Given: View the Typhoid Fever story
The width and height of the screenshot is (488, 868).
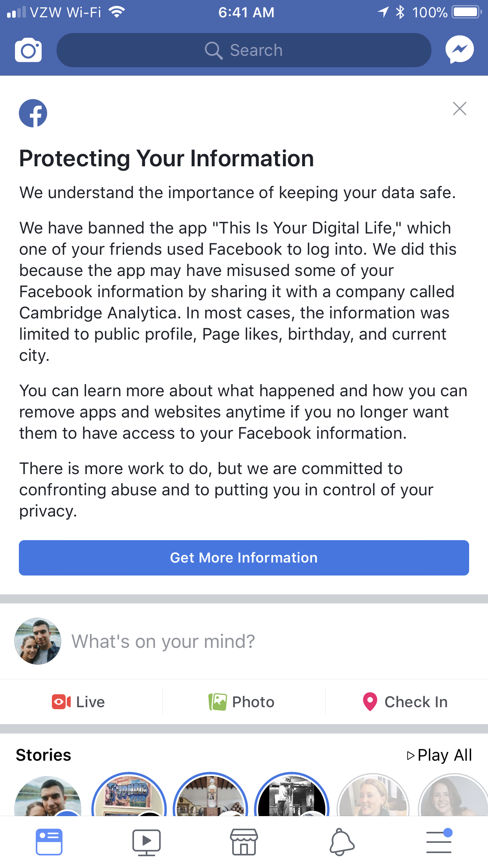Looking at the screenshot, I should click(129, 795).
